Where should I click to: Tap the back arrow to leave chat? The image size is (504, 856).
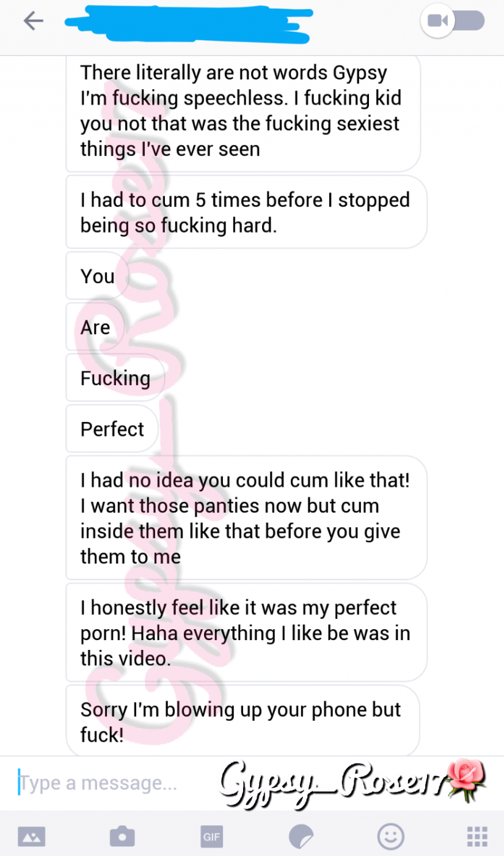click(33, 21)
